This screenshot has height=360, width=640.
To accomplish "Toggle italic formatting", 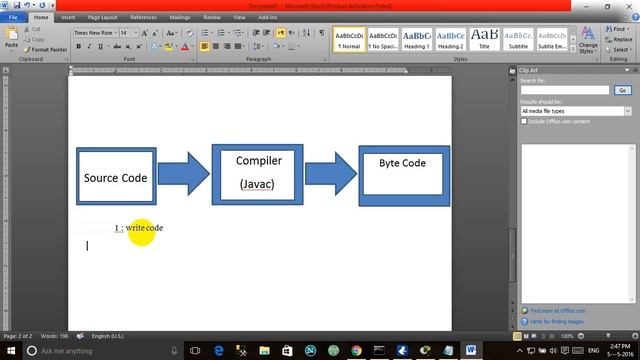I will tap(89, 47).
